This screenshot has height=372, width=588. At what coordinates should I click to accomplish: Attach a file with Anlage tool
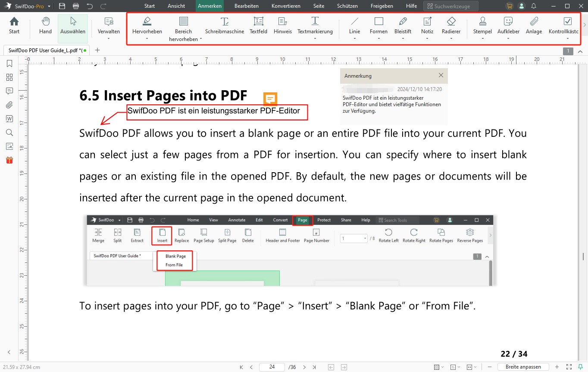click(534, 25)
